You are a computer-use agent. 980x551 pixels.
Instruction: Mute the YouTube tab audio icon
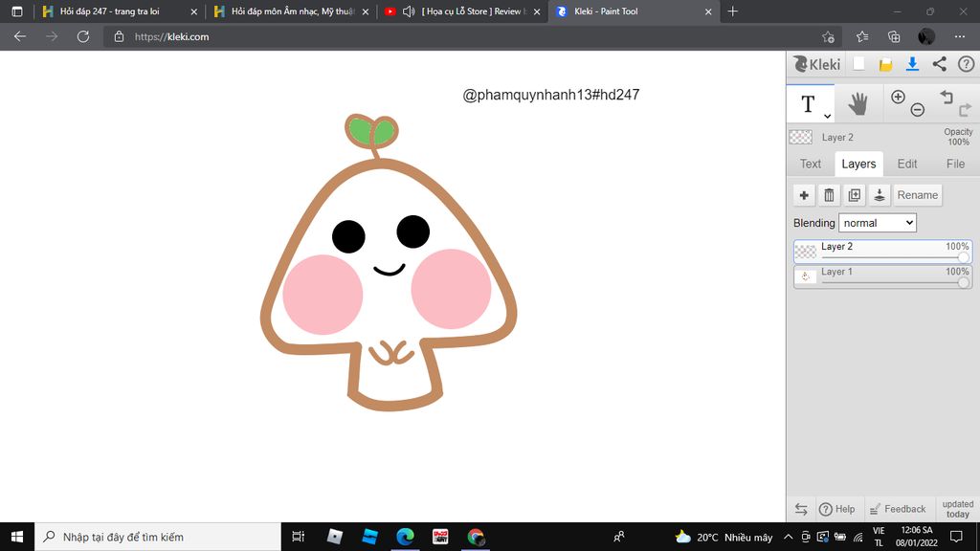[409, 11]
